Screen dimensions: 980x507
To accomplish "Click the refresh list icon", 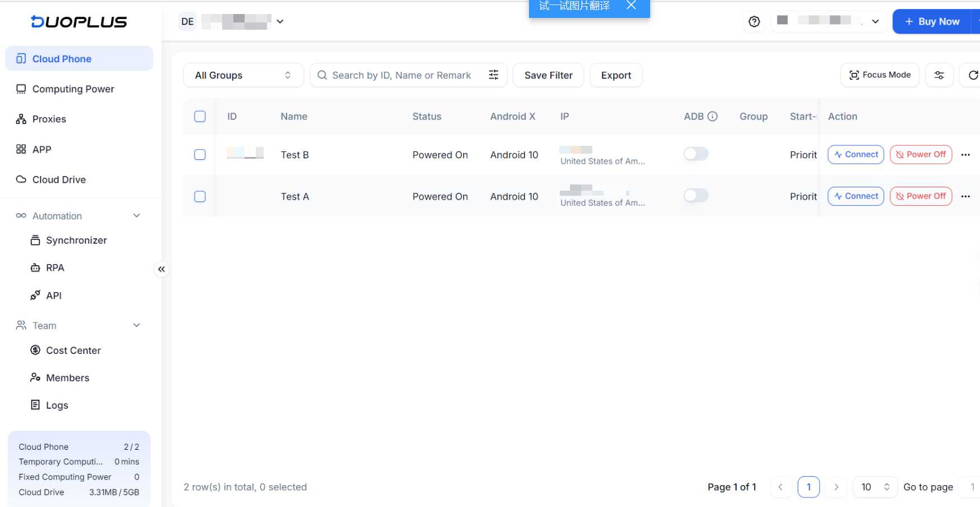I will point(973,75).
